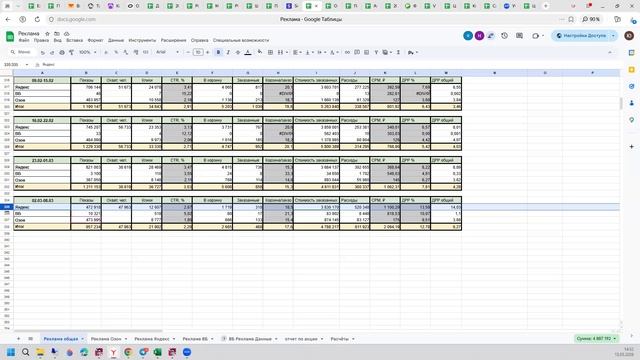The image size is (640, 360).
Task: Open the comments panel icon
Action: (x=519, y=36)
